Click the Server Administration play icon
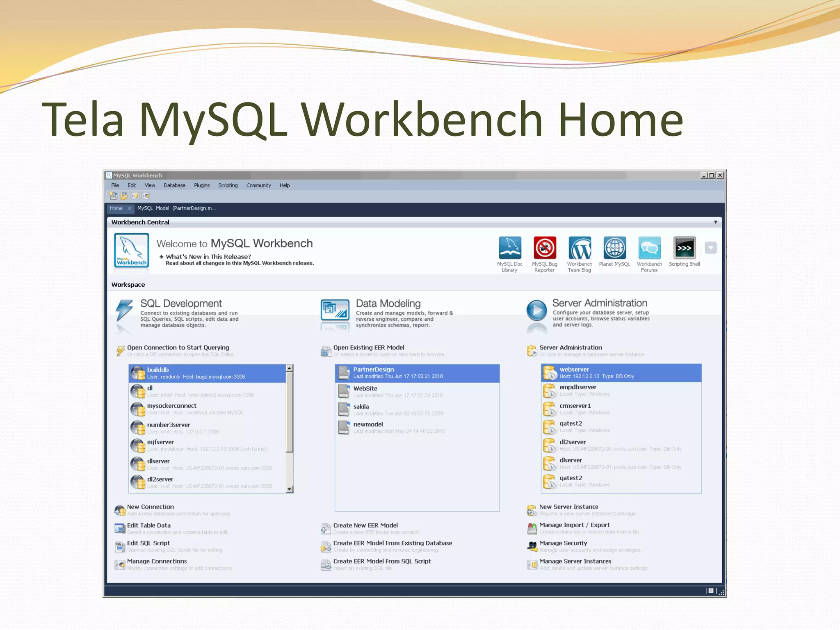 click(x=536, y=310)
